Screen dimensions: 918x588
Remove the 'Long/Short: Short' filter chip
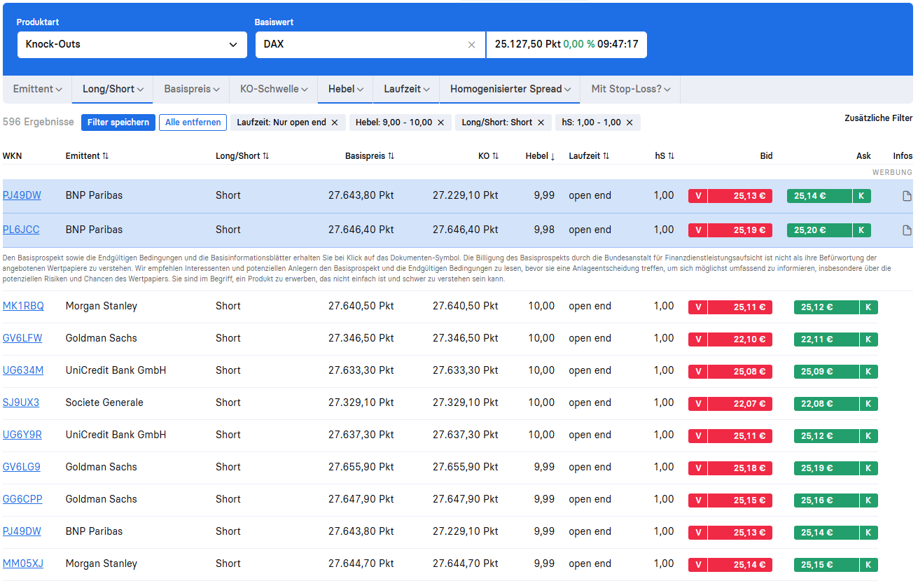tap(541, 122)
